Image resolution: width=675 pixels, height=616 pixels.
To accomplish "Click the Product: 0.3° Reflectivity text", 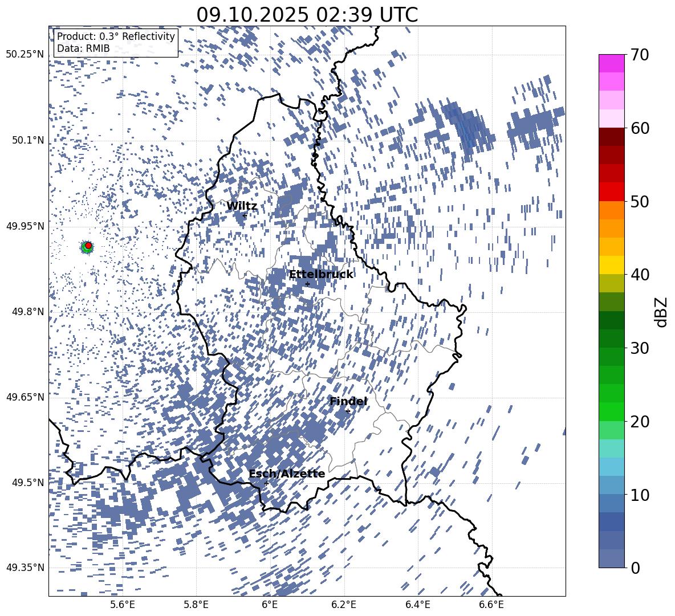I will [116, 36].
